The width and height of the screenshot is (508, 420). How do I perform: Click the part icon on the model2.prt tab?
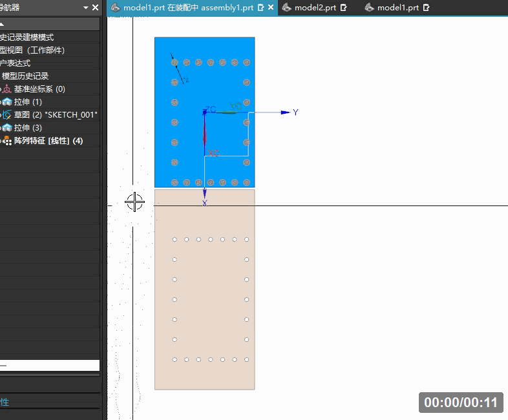click(x=286, y=8)
